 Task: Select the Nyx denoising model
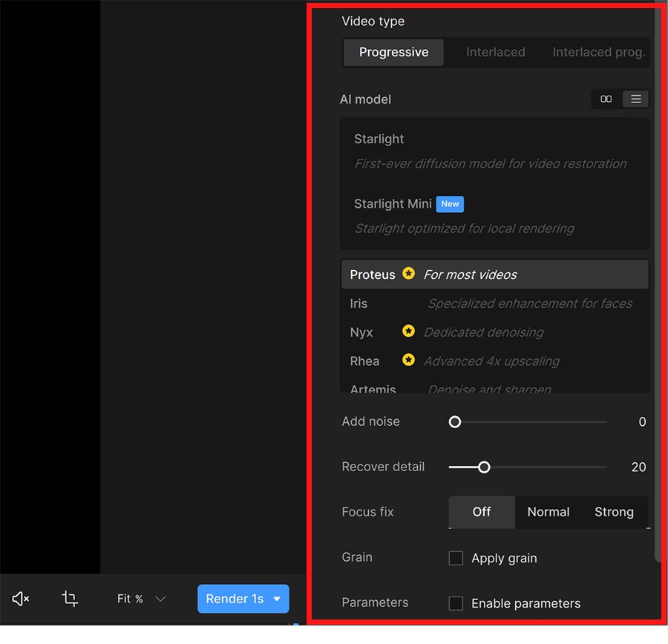click(x=494, y=332)
